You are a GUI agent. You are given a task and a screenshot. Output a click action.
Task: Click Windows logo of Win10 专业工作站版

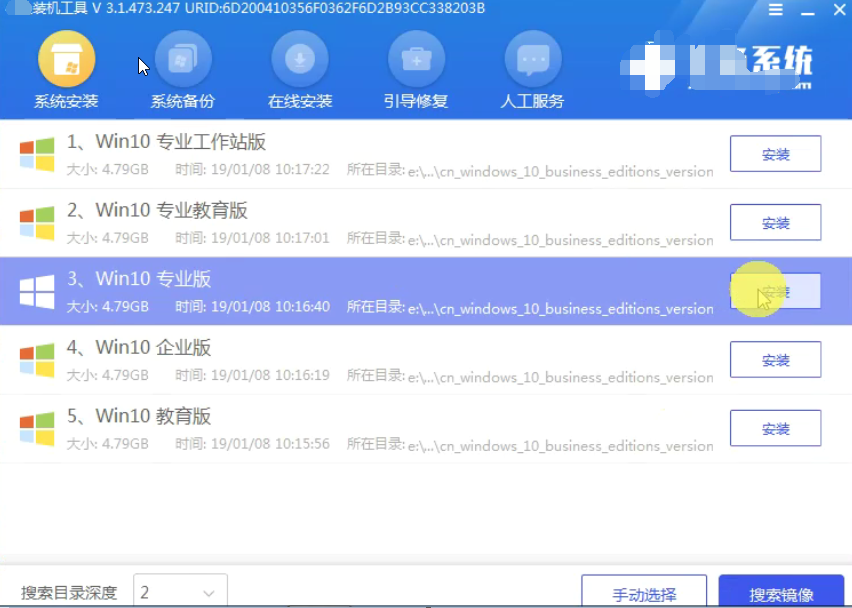37,155
